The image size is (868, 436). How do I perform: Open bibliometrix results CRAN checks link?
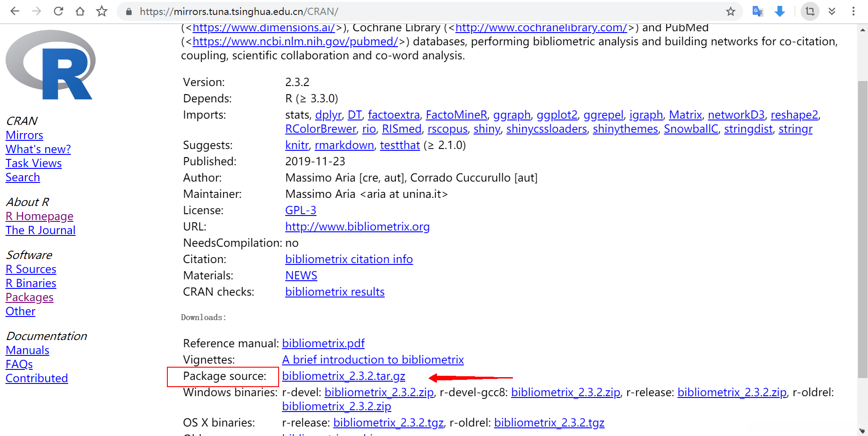335,292
